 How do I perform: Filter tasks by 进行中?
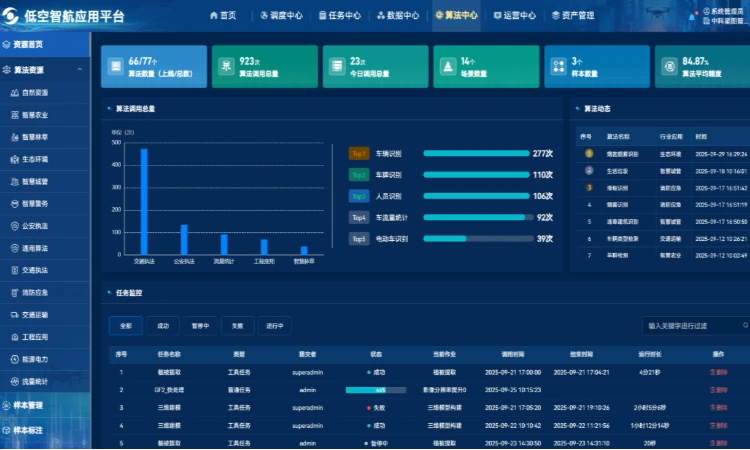pos(275,326)
